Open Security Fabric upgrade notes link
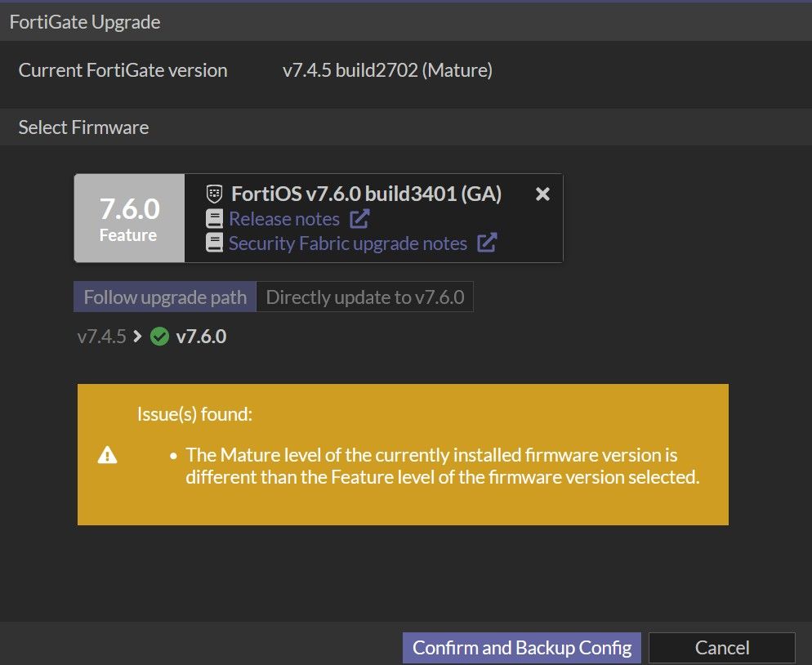The width and height of the screenshot is (812, 665). point(348,243)
